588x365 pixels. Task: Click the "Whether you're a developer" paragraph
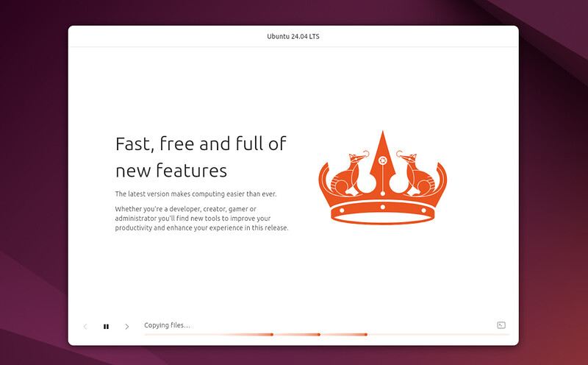coord(201,218)
